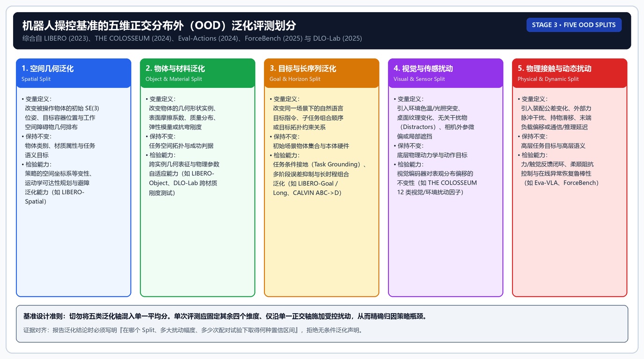Click the line （如 Eva-VLA、ForceBench）
Screen dimensions: 644x359
[x=562, y=183]
